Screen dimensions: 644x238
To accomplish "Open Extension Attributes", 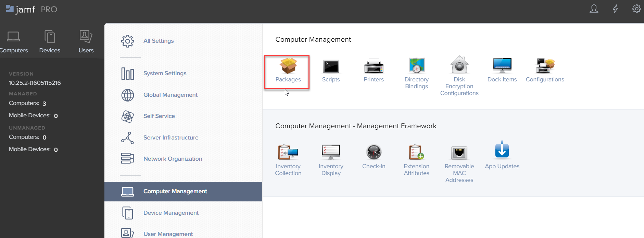I will coord(416,153).
